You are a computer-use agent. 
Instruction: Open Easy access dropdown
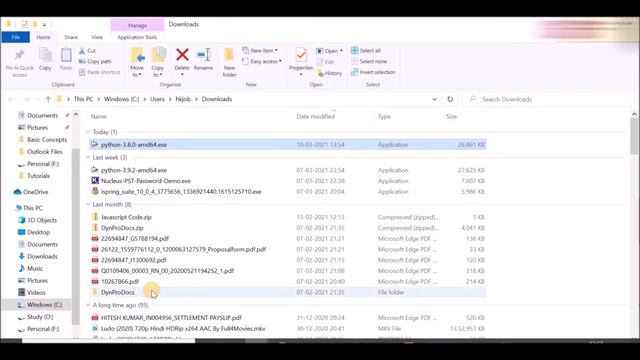(262, 62)
